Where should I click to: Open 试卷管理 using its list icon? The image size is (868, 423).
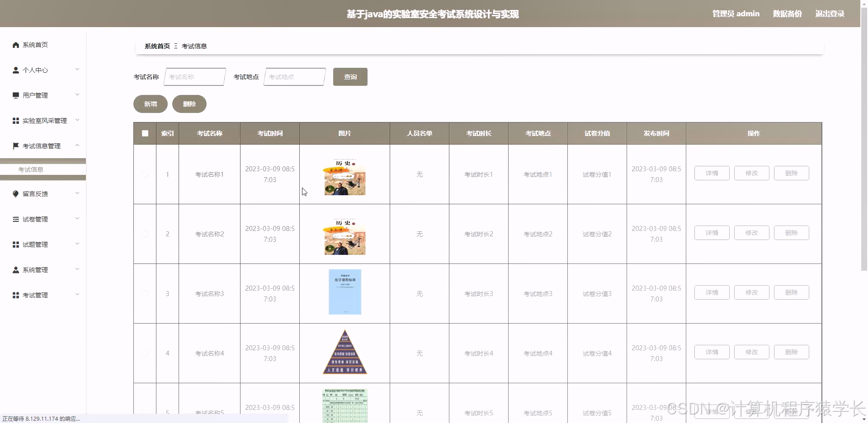[x=15, y=219]
